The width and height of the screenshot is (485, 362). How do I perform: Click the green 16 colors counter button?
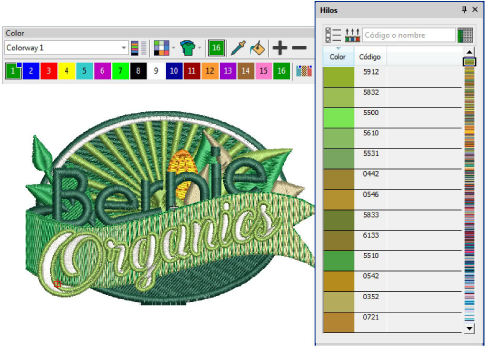point(216,48)
